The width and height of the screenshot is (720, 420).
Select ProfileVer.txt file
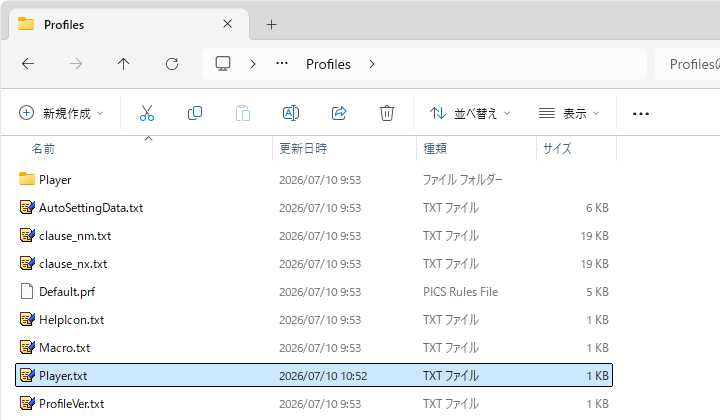pyautogui.click(x=72, y=404)
